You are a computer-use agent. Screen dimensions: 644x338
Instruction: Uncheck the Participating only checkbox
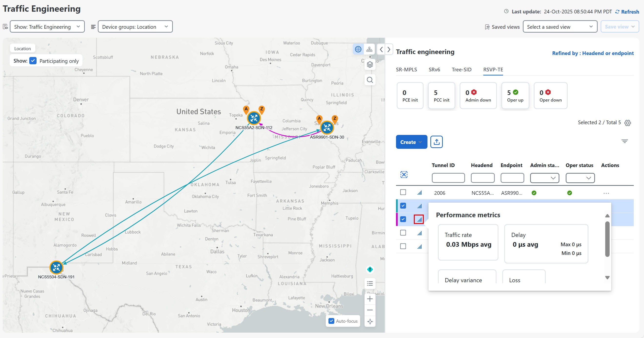pyautogui.click(x=33, y=61)
